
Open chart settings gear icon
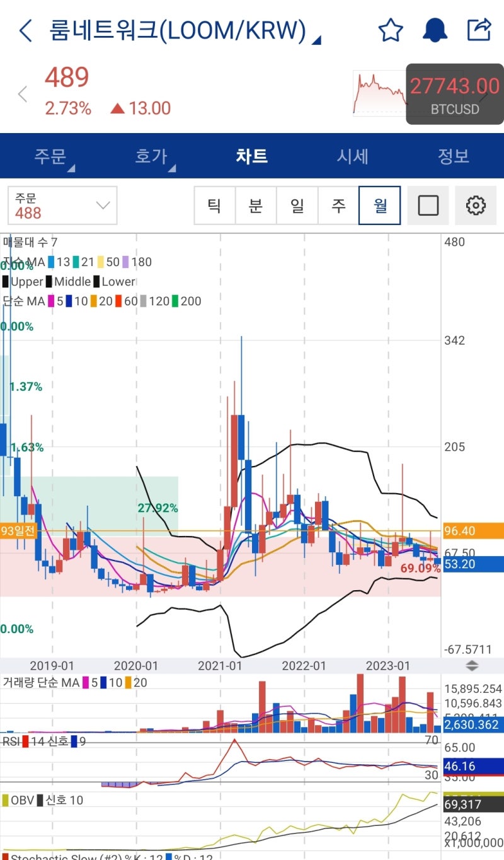pos(476,206)
